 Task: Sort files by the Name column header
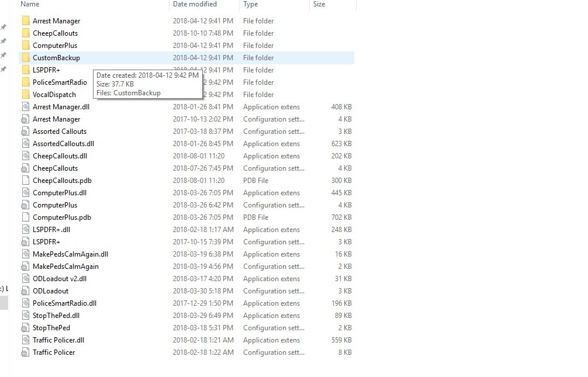(30, 4)
